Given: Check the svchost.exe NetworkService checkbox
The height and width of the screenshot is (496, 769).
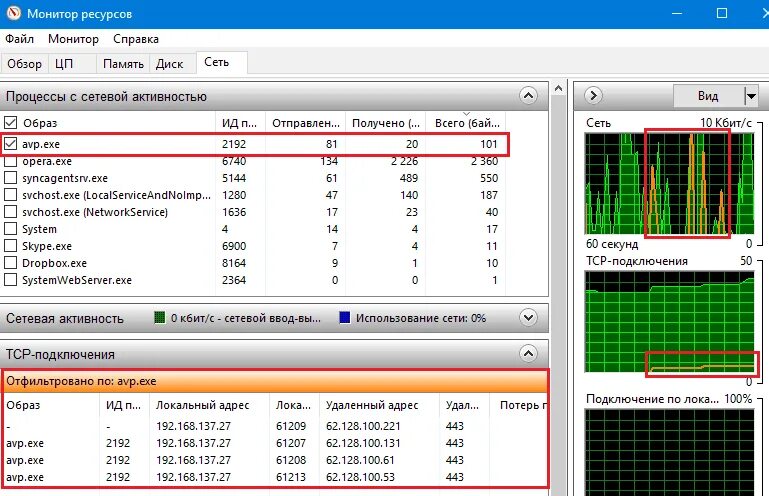Looking at the screenshot, I should pyautogui.click(x=10, y=212).
